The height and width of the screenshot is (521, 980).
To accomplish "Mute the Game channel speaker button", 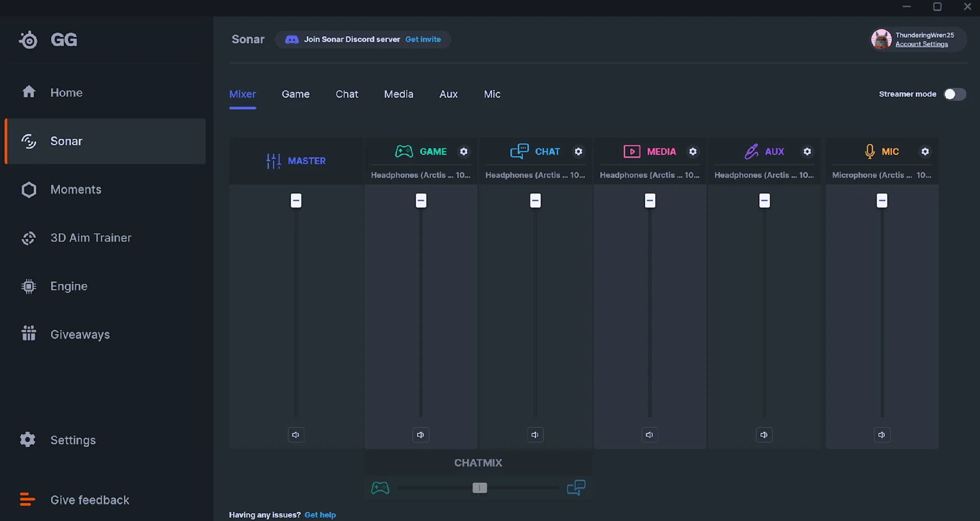I will 421,435.
